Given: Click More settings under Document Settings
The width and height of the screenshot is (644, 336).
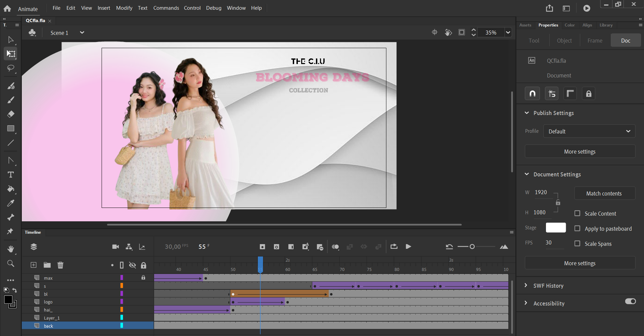Looking at the screenshot, I should 580,263.
